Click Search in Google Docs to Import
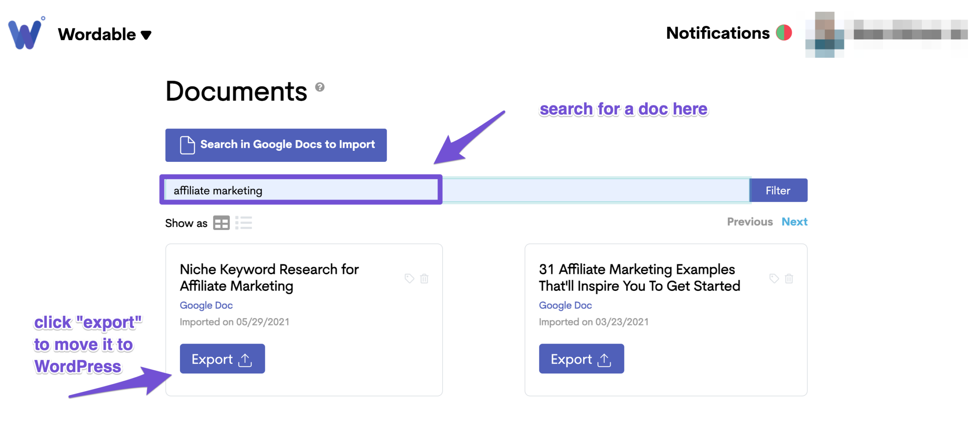 click(x=276, y=145)
